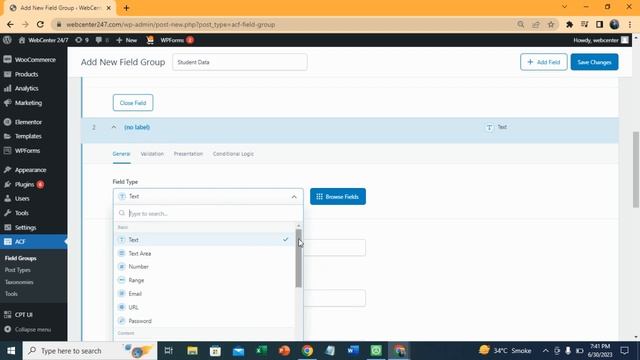Open the New content menu in admin bar

pos(127,40)
